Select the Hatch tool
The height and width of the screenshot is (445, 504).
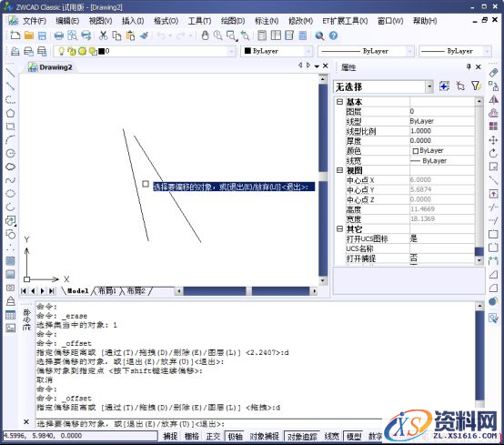pos(10,261)
